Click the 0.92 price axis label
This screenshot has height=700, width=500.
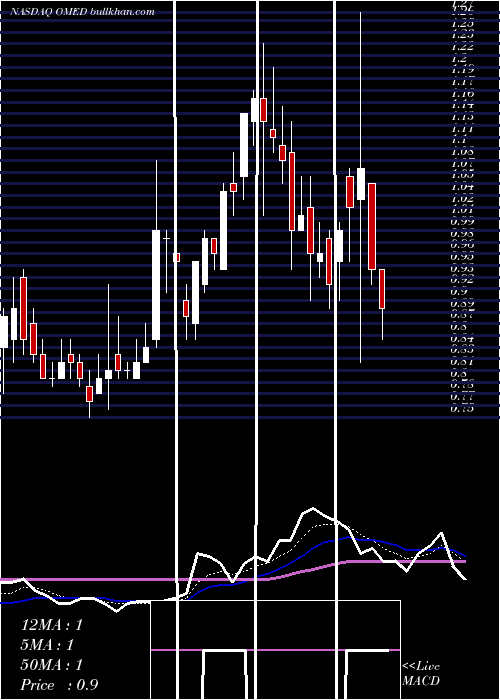[x=462, y=280]
